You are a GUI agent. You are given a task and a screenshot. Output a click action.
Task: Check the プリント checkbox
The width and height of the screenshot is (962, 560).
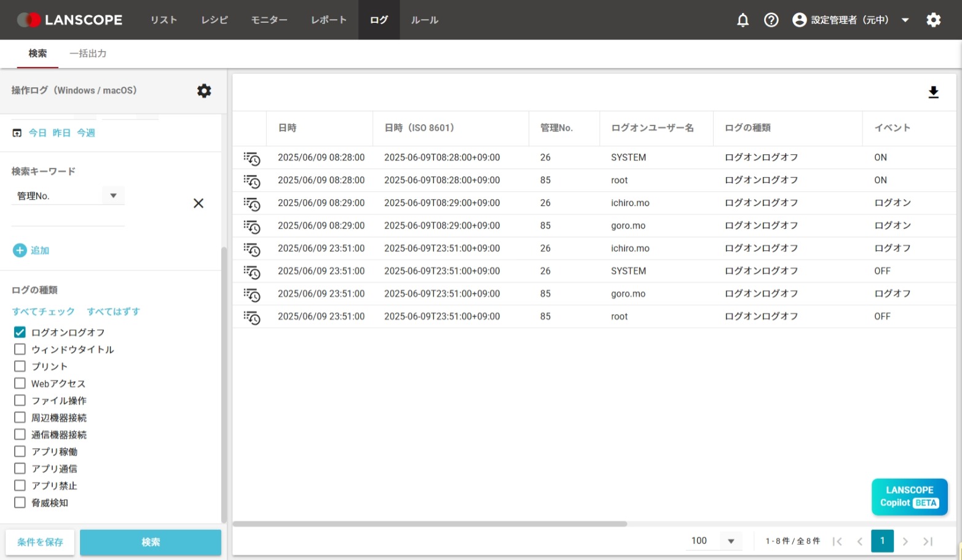(20, 366)
